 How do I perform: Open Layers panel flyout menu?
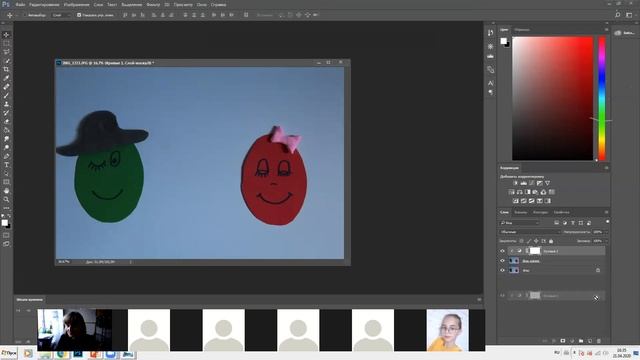(606, 212)
